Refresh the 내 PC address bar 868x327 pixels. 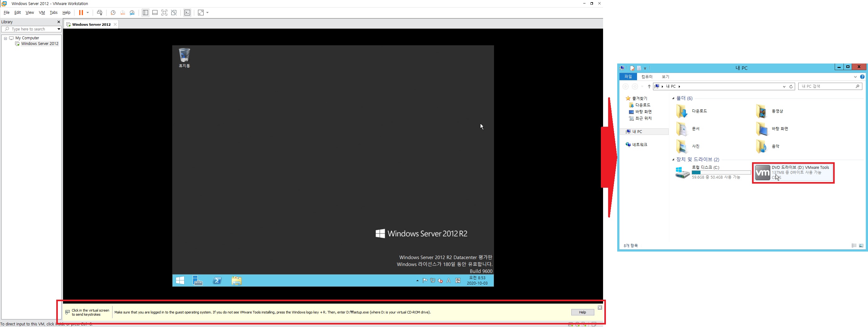[791, 87]
